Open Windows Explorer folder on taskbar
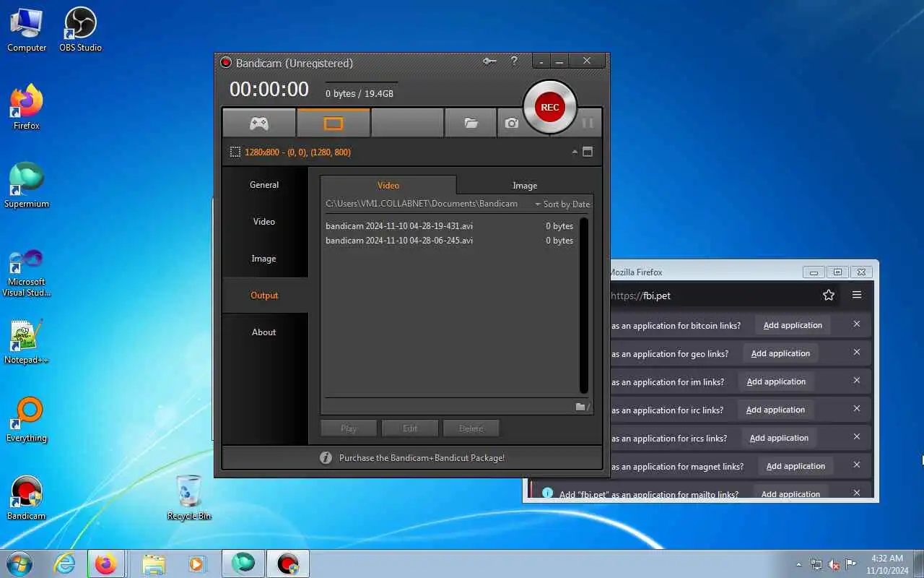Viewport: 924px width, 578px height. pyautogui.click(x=154, y=564)
